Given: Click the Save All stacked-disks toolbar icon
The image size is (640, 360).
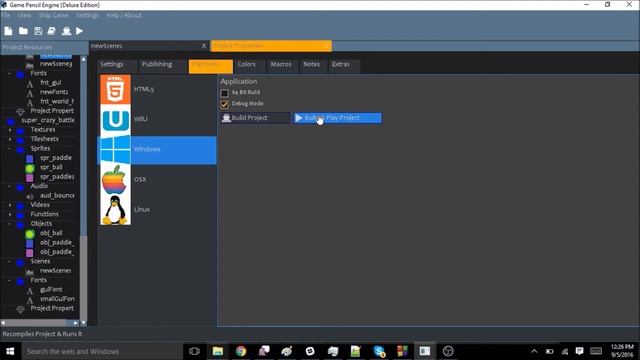Looking at the screenshot, I should [x=51, y=31].
